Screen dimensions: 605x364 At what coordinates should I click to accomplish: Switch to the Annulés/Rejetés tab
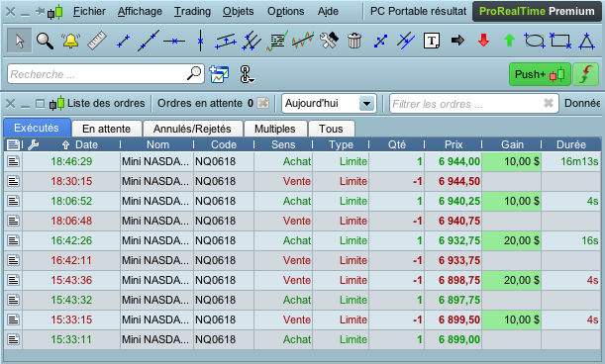[192, 129]
